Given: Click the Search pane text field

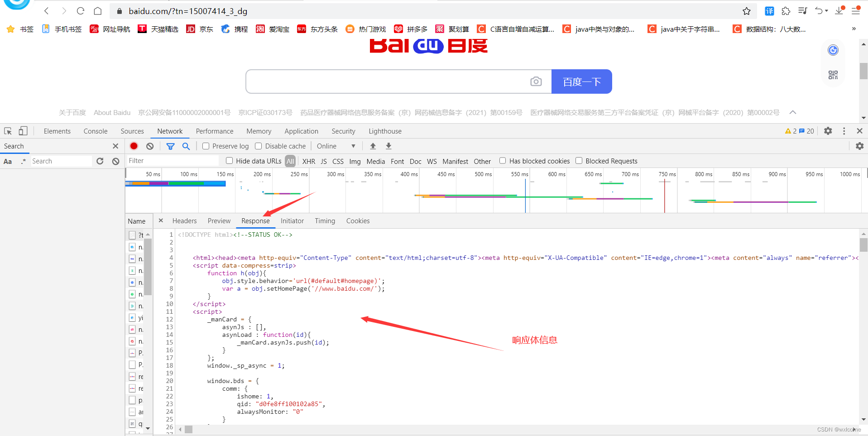Looking at the screenshot, I should point(61,161).
